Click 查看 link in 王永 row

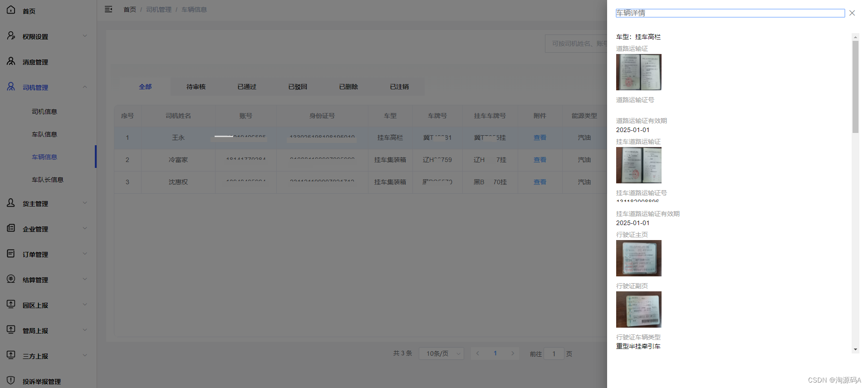tap(540, 138)
